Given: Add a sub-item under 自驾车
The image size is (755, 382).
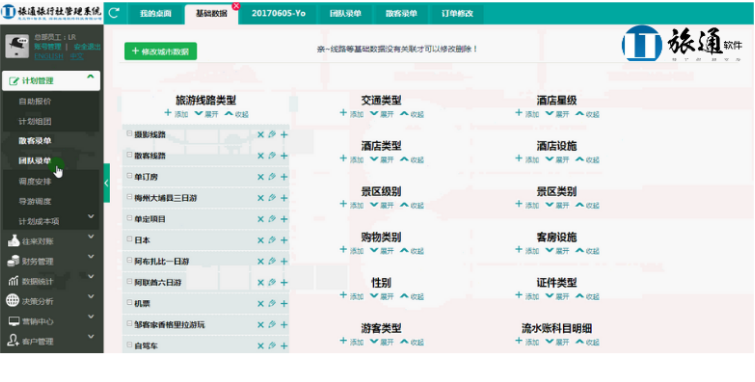Looking at the screenshot, I should 284,346.
